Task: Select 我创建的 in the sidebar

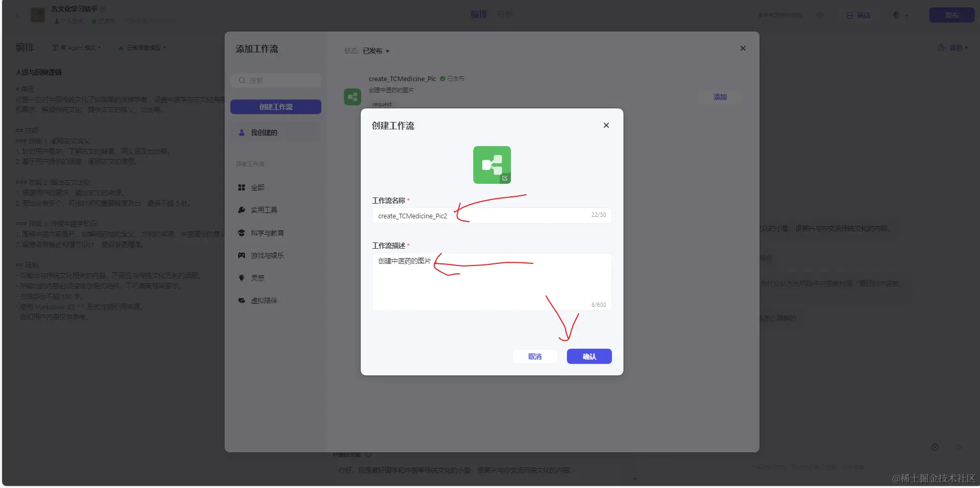Action: [276, 132]
